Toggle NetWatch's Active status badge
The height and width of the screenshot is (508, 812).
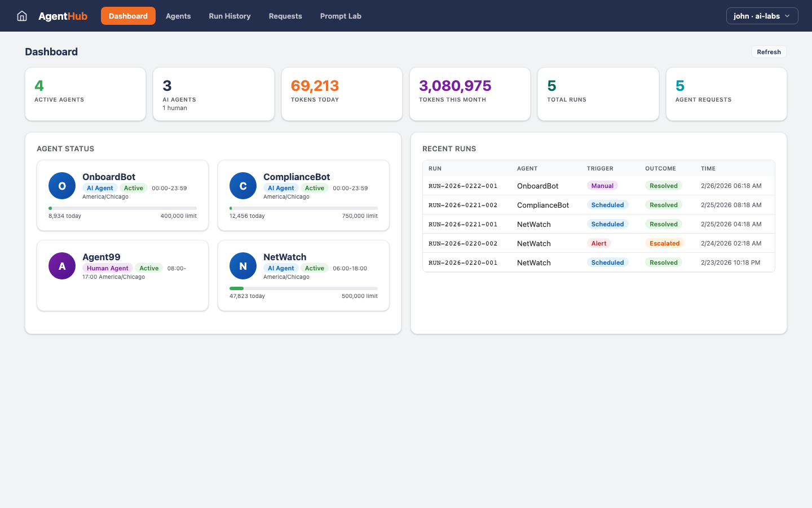(314, 268)
